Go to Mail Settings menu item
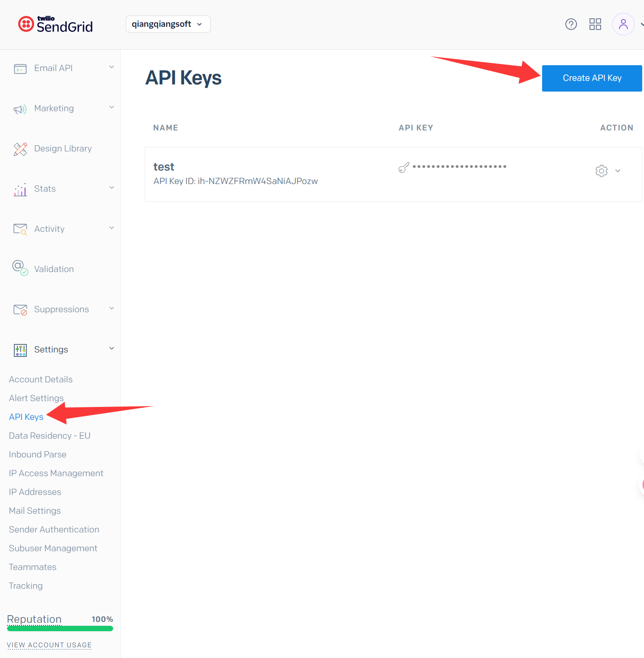Screen dimensions: 644x658 [35, 511]
